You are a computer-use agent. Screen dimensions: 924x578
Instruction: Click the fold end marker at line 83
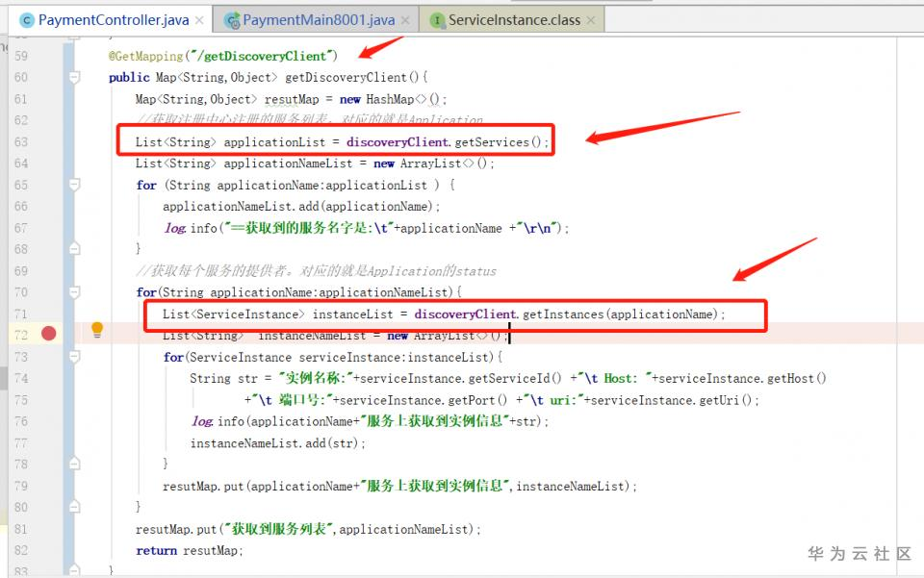74,569
